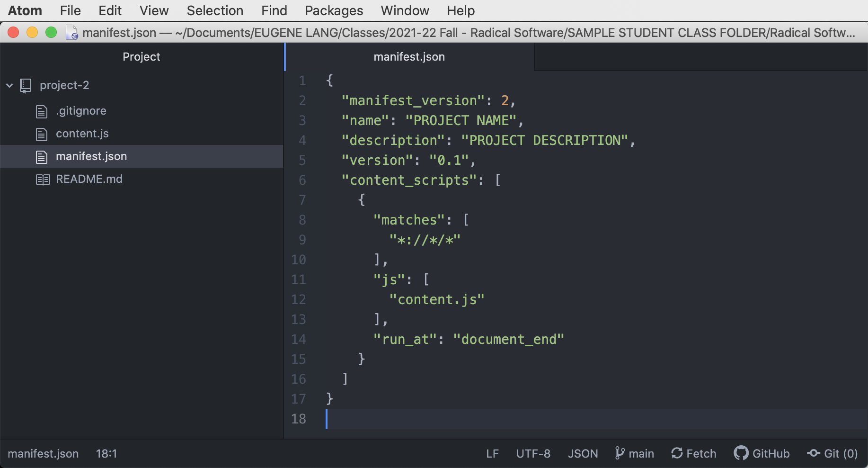868x468 pixels.
Task: Click the git branch icon beside main
Action: [620, 453]
